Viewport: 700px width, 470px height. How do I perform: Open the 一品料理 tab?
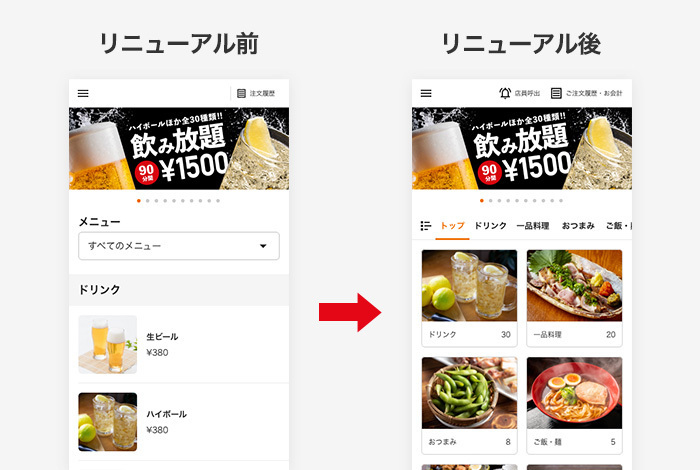click(x=533, y=226)
